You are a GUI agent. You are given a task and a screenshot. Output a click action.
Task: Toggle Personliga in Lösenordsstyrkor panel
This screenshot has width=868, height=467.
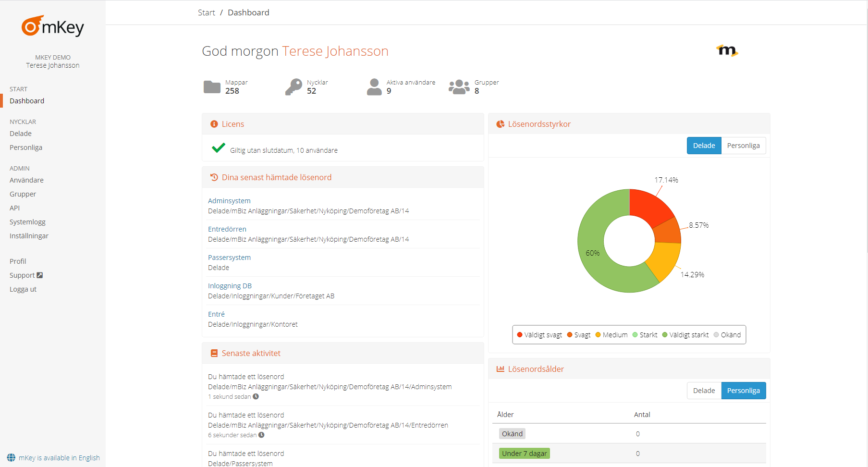(743, 146)
